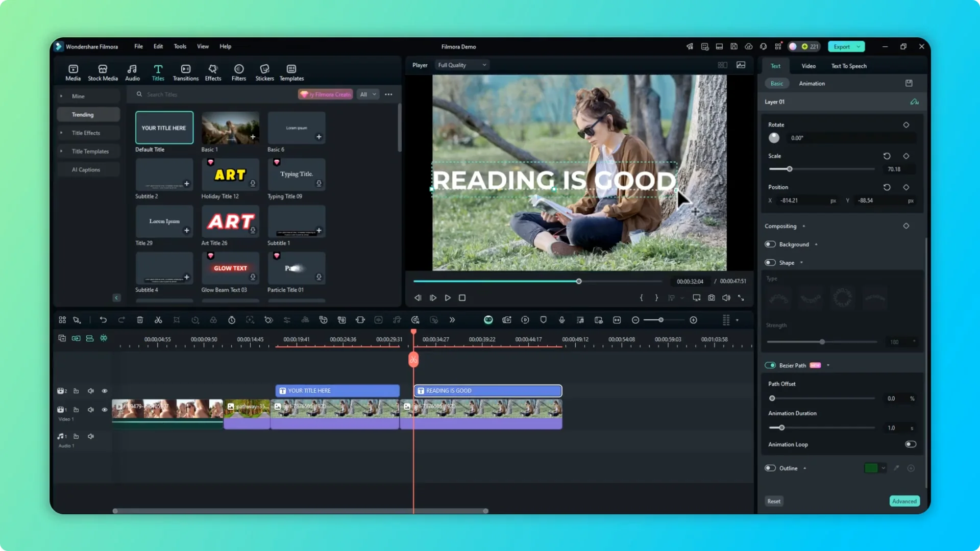This screenshot has height=551, width=980.
Task: Click the play button in player
Action: point(448,297)
